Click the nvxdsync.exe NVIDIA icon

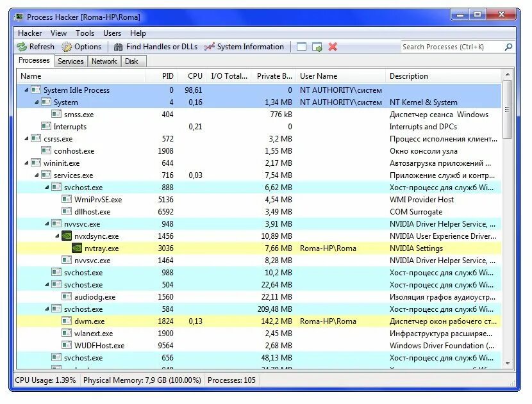tap(67, 236)
